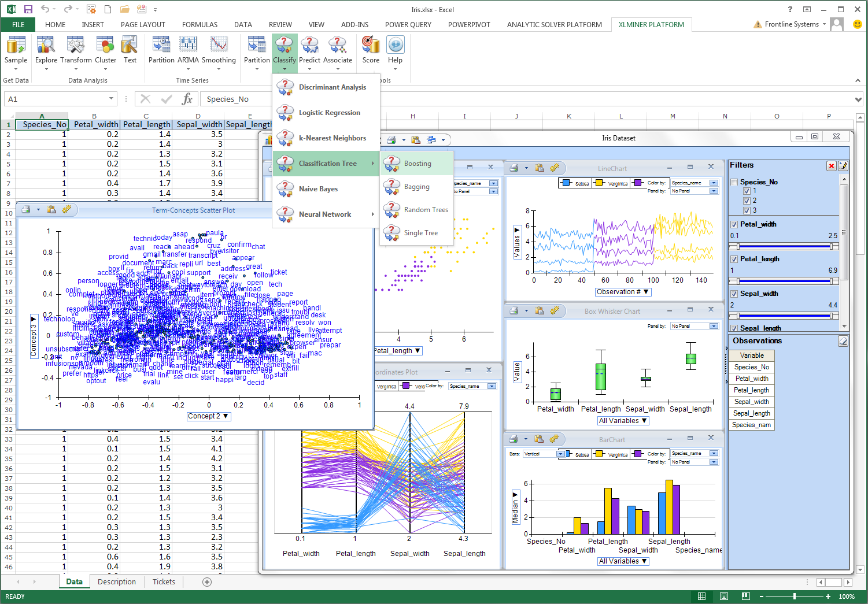Open the Observation # axis dropdown
Screen dimensions: 868x604
(x=623, y=292)
